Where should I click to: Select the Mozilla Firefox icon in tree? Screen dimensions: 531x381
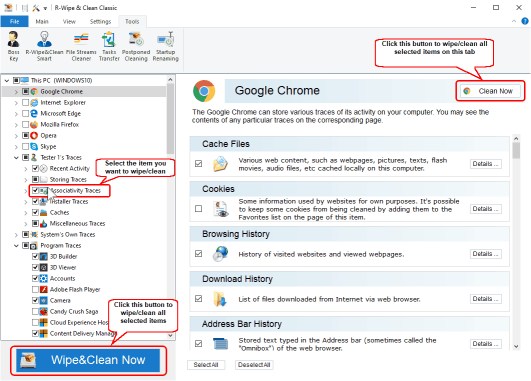point(34,125)
